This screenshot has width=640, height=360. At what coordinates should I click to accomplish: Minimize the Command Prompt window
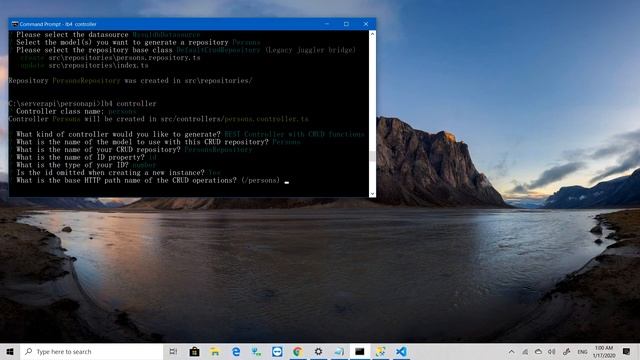point(327,24)
